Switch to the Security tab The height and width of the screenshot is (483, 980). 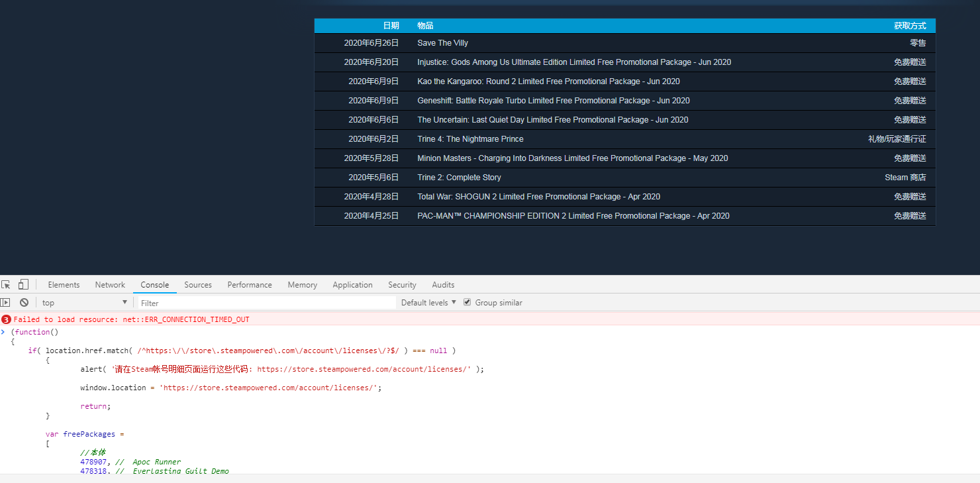tap(402, 285)
